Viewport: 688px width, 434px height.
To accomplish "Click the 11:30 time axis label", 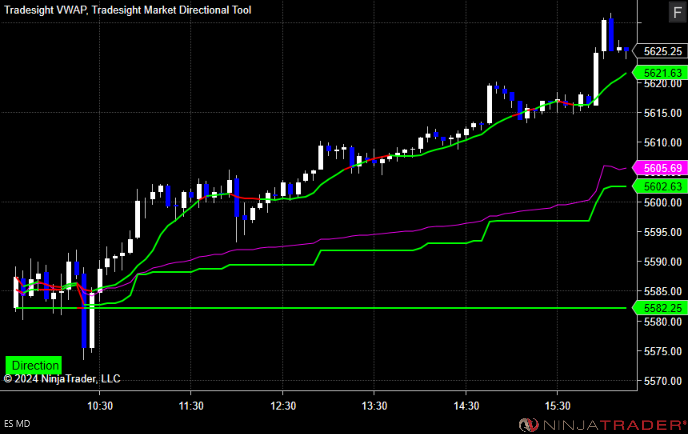I will point(191,406).
